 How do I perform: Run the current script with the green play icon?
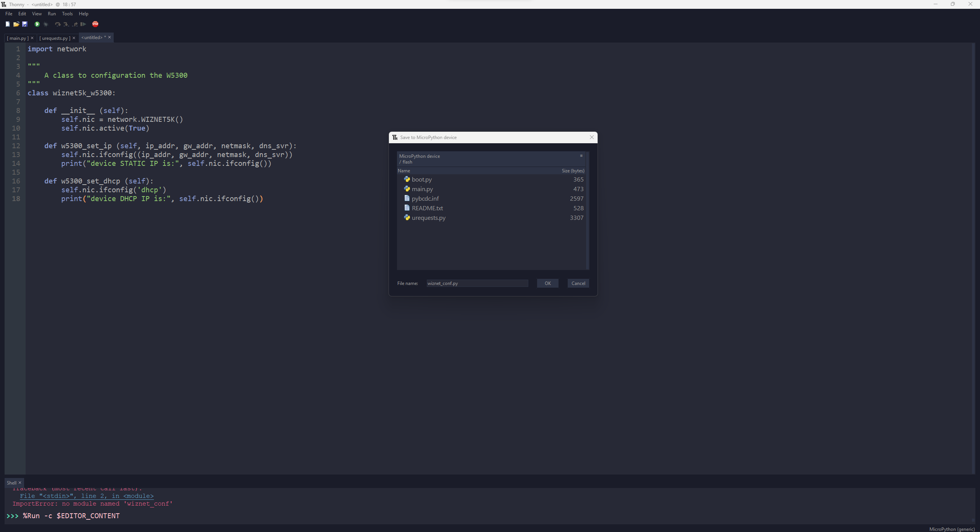(x=37, y=24)
